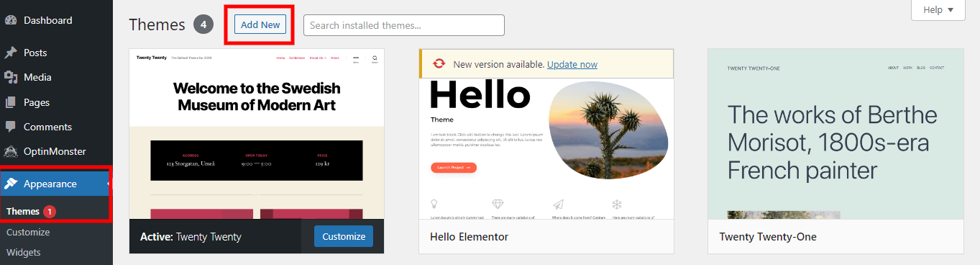
Task: Select the Appearance menu
Action: click(56, 184)
